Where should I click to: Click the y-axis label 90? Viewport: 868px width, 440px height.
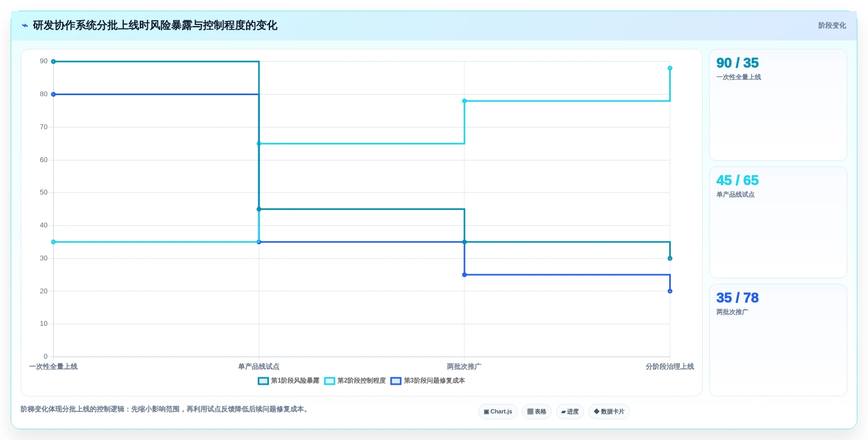pyautogui.click(x=44, y=61)
